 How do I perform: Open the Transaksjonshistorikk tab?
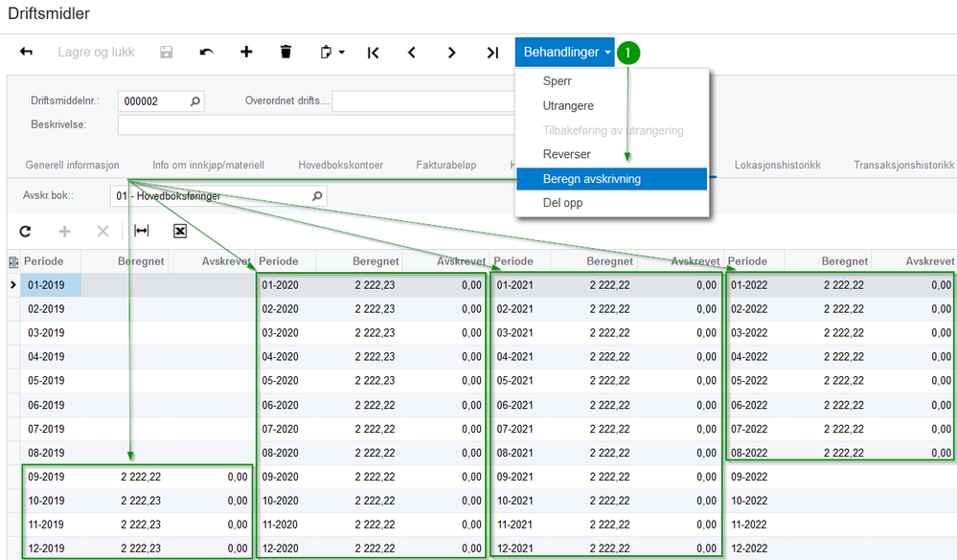903,166
